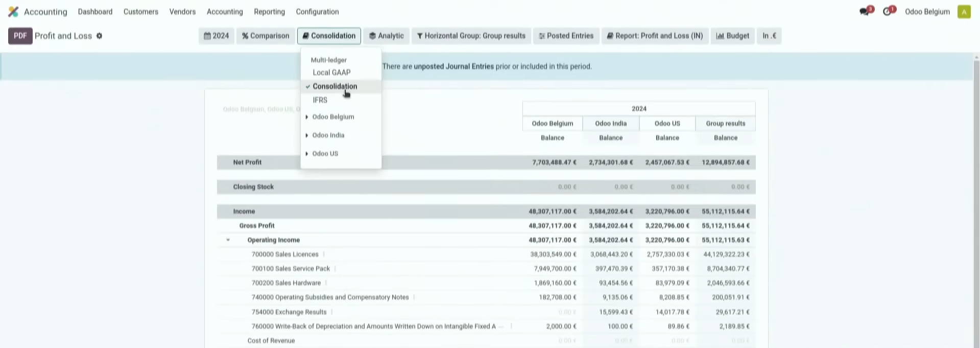The image size is (980, 348).
Task: Click the options icon beside 700200 Sales Hardware
Action: click(326, 283)
